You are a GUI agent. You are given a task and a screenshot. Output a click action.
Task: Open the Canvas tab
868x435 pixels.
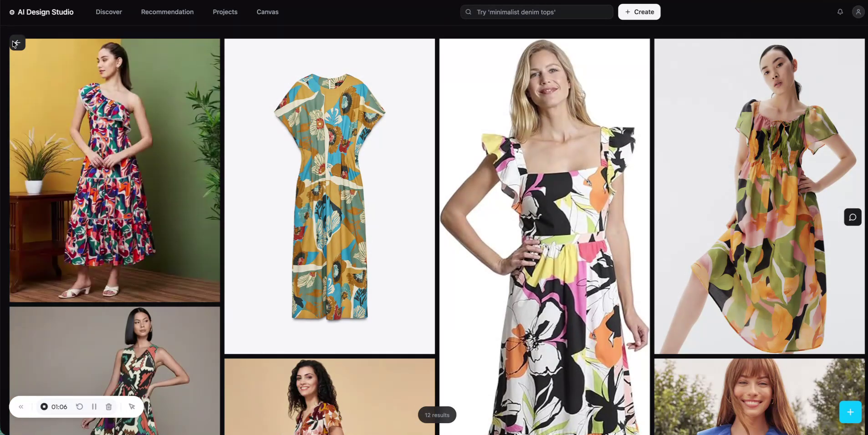pos(267,12)
